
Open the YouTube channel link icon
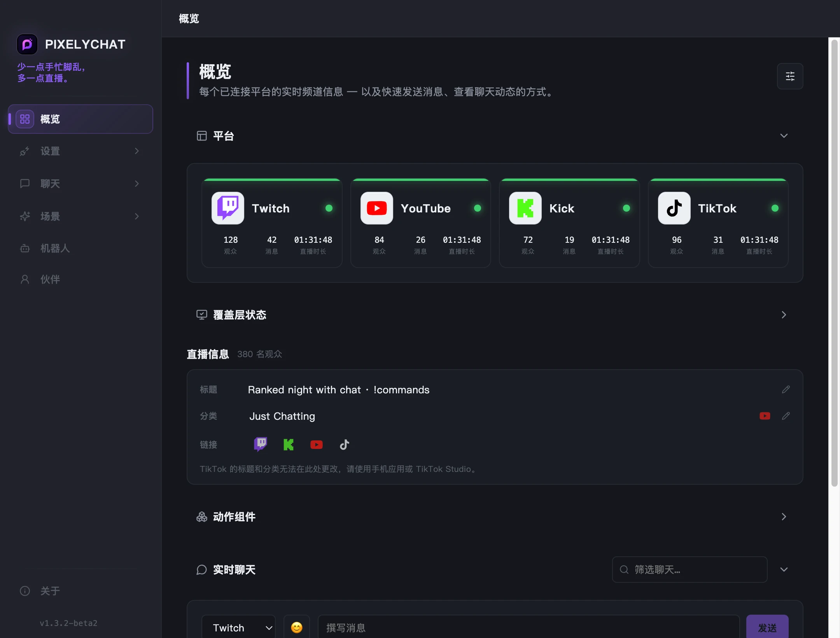tap(317, 444)
